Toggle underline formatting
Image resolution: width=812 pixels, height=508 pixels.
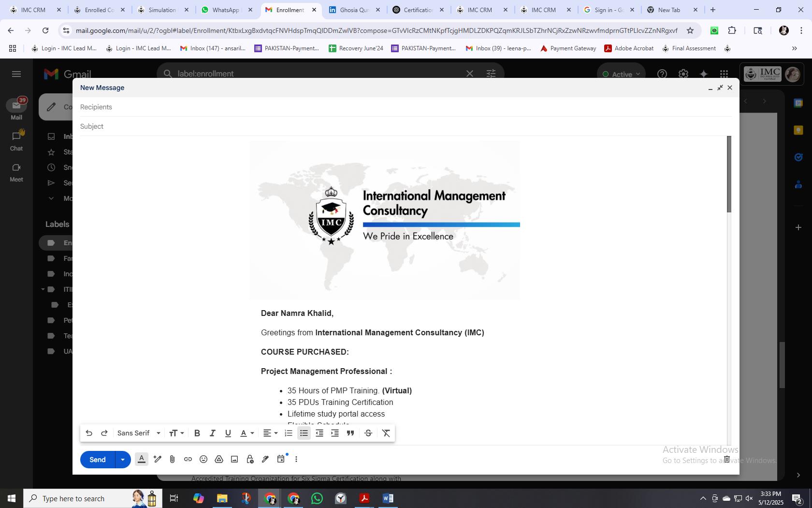pyautogui.click(x=228, y=433)
